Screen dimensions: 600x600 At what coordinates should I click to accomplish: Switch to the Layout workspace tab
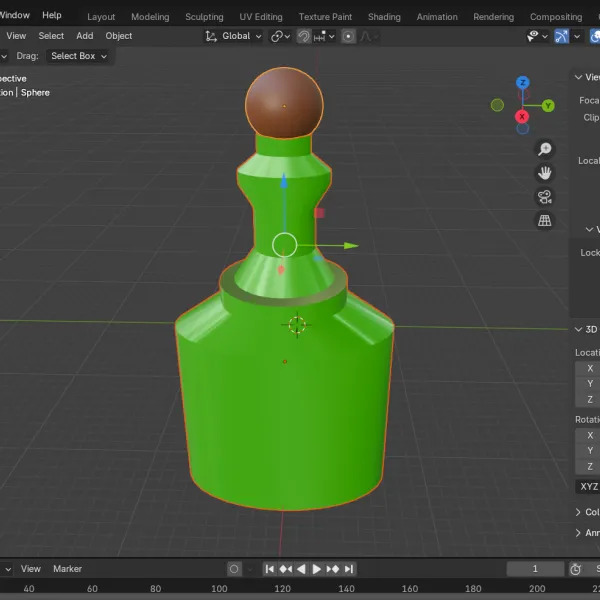click(101, 17)
